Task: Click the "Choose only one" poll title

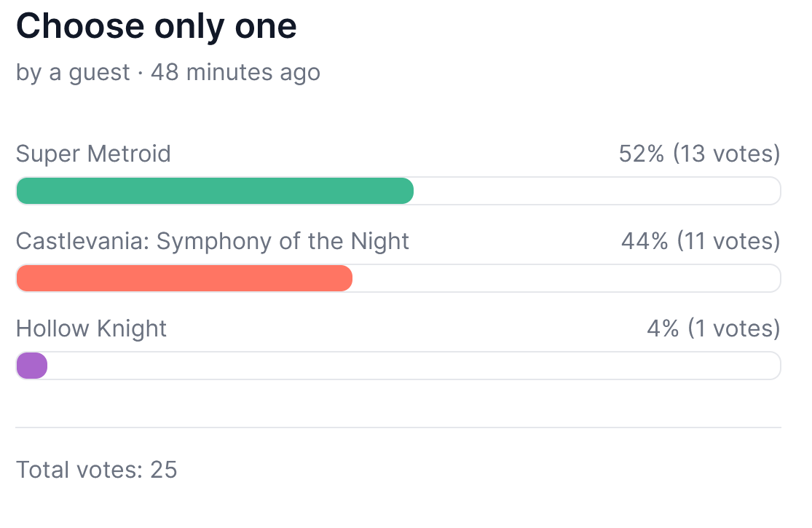Action: click(x=156, y=26)
